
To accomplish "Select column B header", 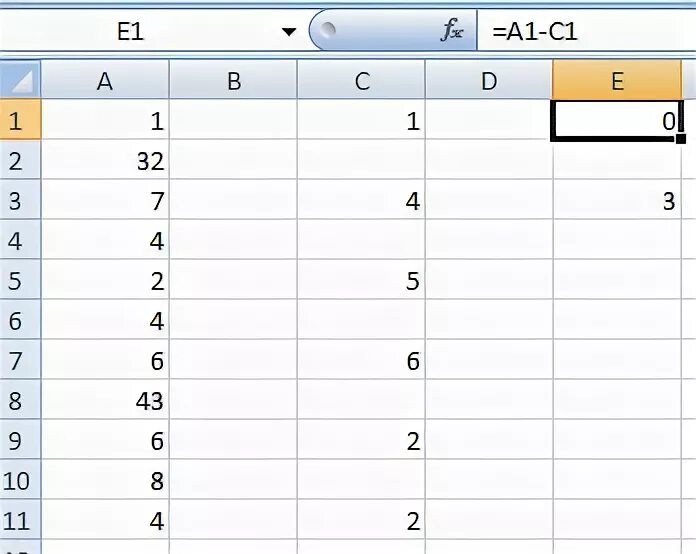I will click(233, 80).
